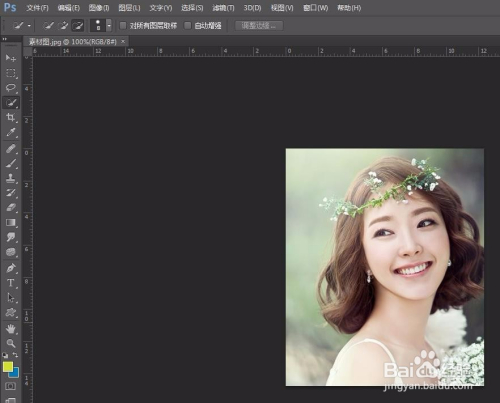This screenshot has height=403, width=500.
Task: Enable 自动增强 checkbox
Action: click(x=188, y=25)
